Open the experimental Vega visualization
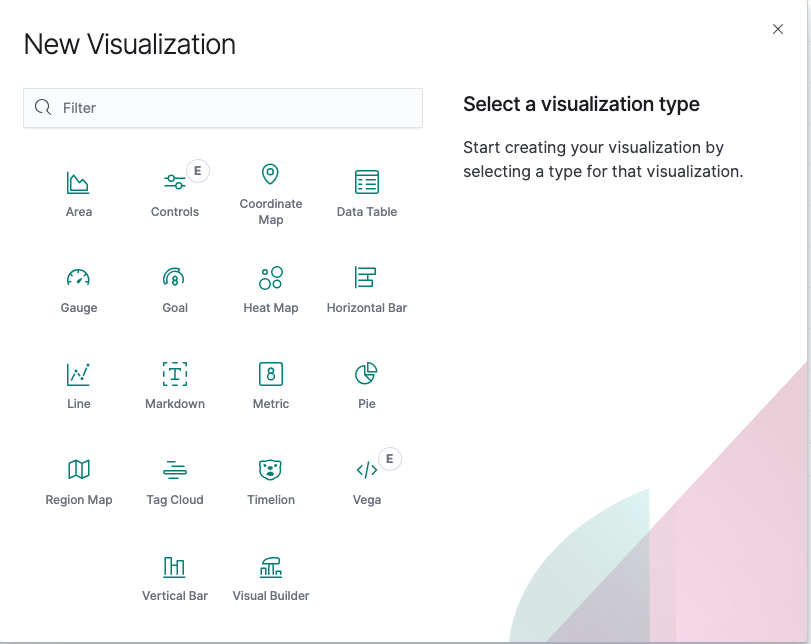This screenshot has width=811, height=644. (x=366, y=479)
